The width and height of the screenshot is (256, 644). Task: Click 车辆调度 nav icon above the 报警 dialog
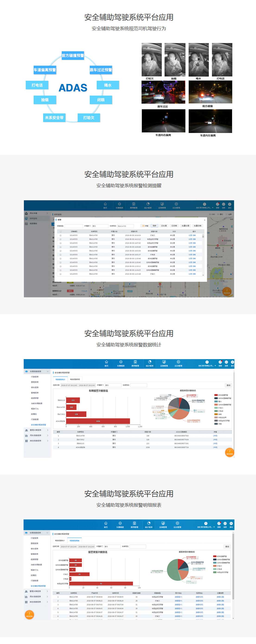click(x=119, y=205)
